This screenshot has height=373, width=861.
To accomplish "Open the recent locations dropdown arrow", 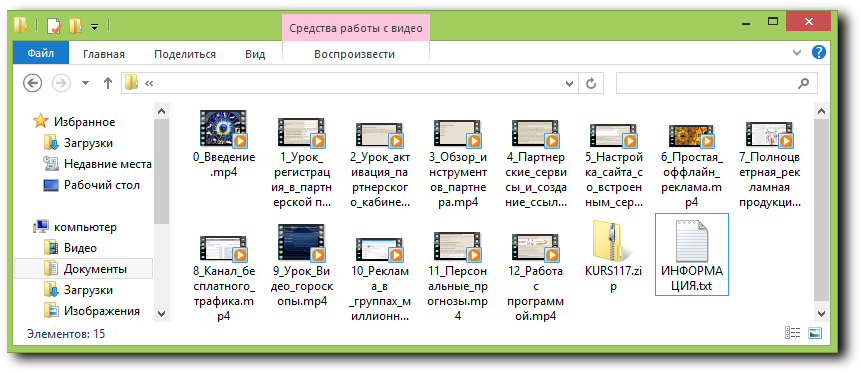I will coord(85,83).
